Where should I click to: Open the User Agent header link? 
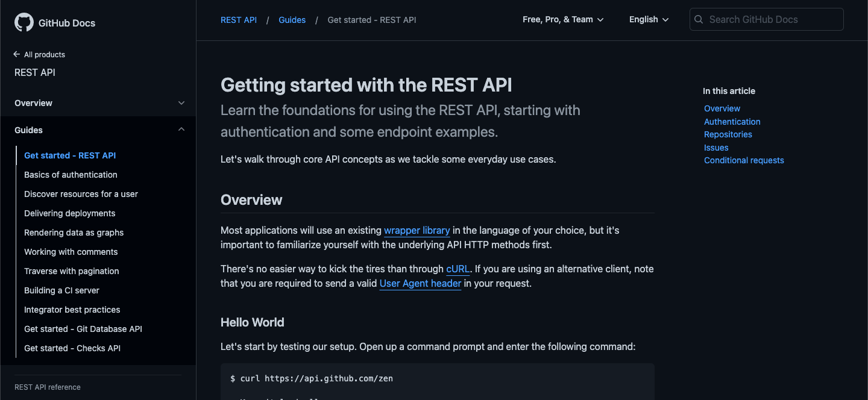pos(420,283)
